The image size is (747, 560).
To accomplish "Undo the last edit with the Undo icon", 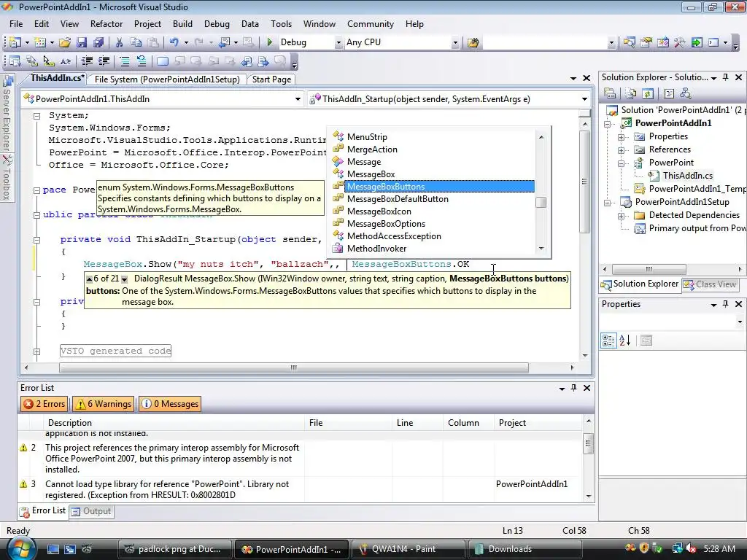I will coord(174,42).
